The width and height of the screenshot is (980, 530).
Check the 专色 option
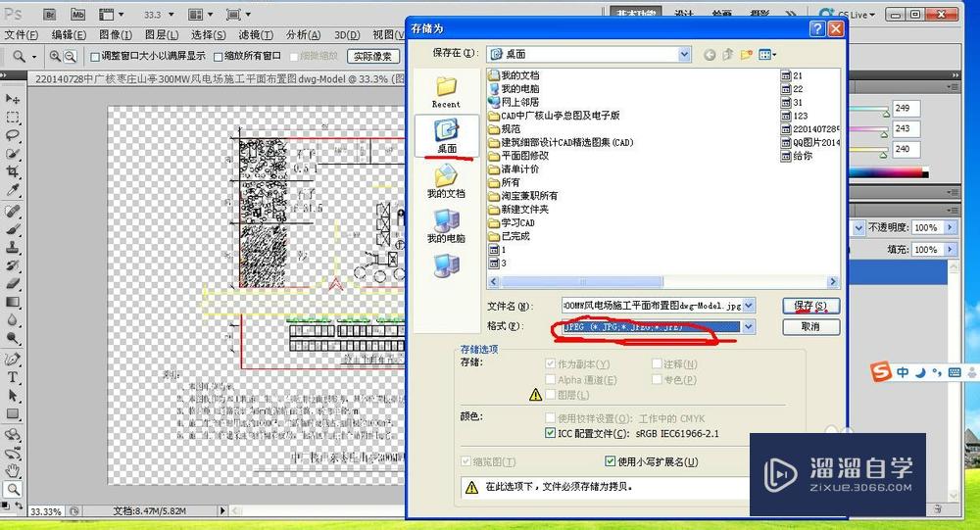click(657, 379)
